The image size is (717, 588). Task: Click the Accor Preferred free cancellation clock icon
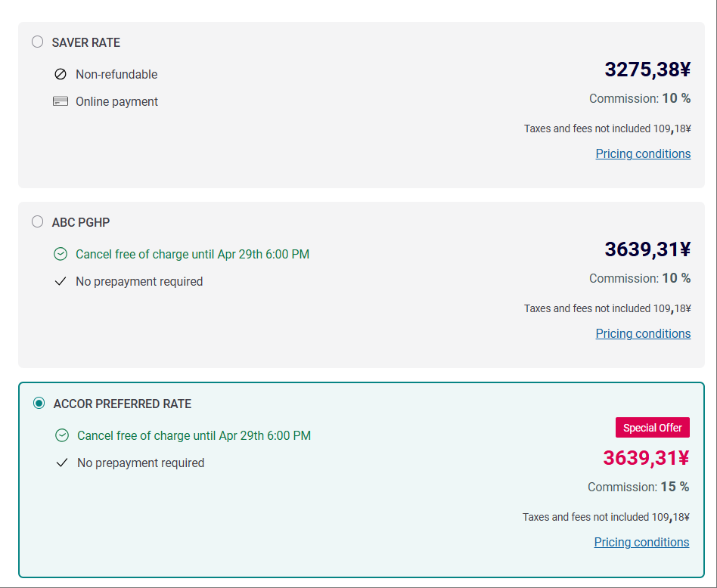(62, 435)
